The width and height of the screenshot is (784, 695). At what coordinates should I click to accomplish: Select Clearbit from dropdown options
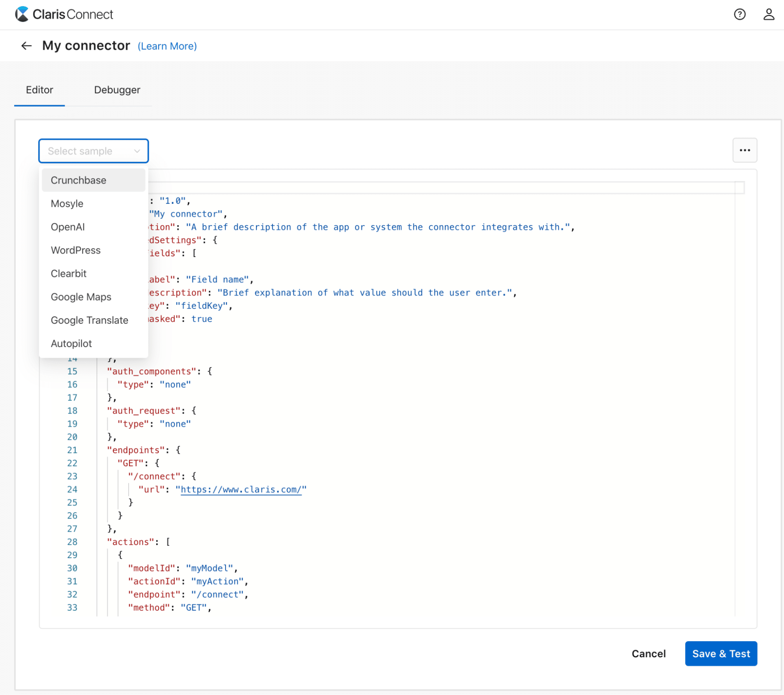point(69,274)
